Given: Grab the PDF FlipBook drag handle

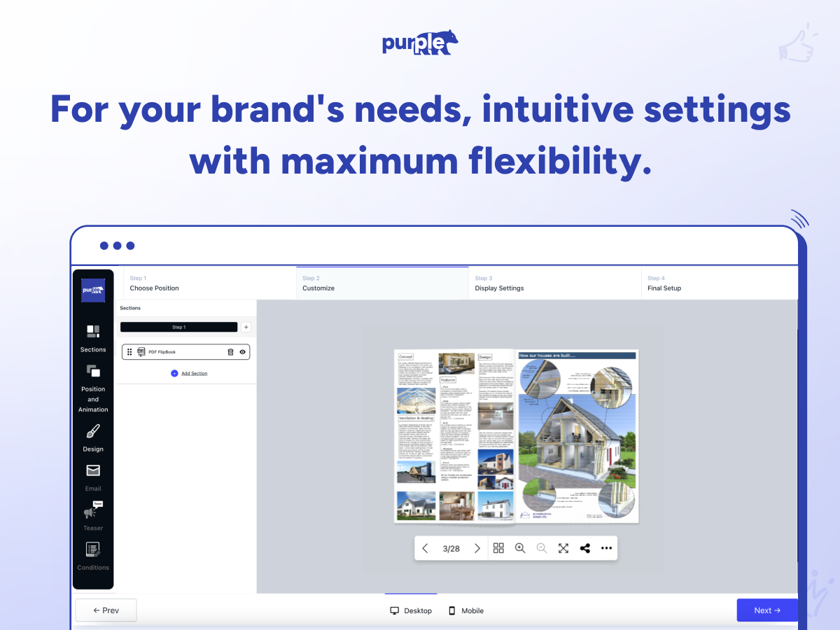Looking at the screenshot, I should tap(129, 352).
